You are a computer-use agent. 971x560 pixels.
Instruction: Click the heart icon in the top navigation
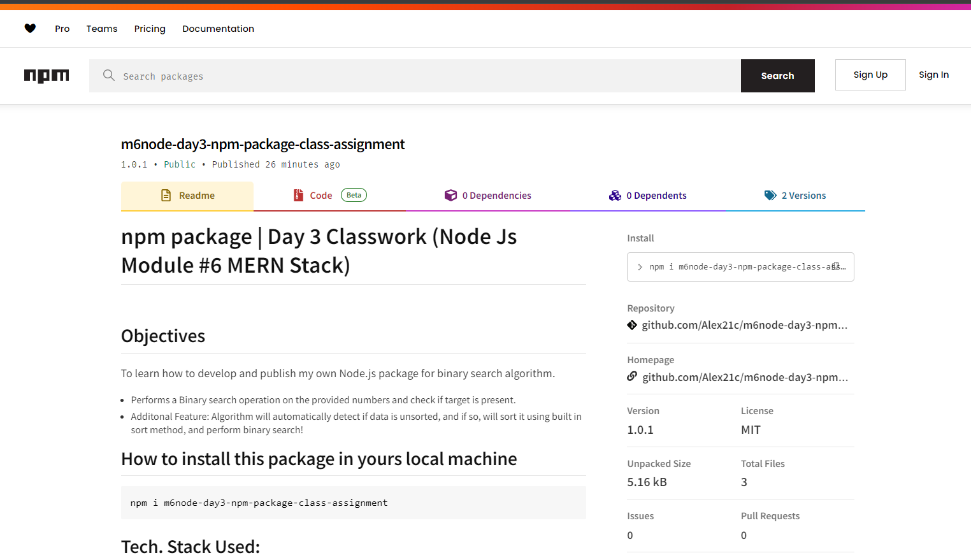pos(30,28)
